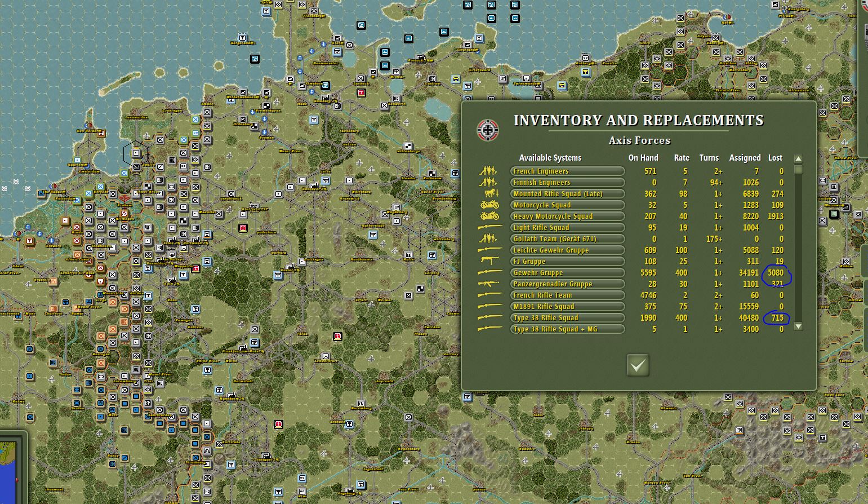Select the Panzergrenadier Gruppe entry
Image resolution: width=868 pixels, height=504 pixels.
567,284
